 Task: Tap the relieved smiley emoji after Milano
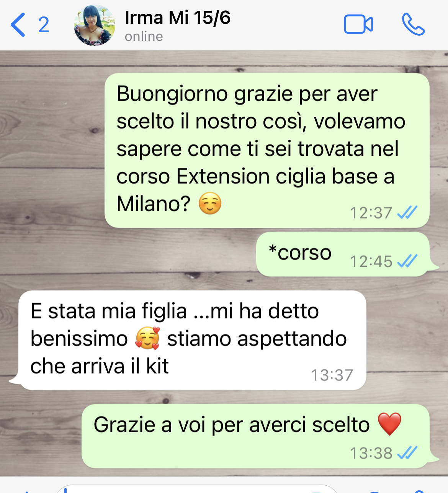pos(210,203)
